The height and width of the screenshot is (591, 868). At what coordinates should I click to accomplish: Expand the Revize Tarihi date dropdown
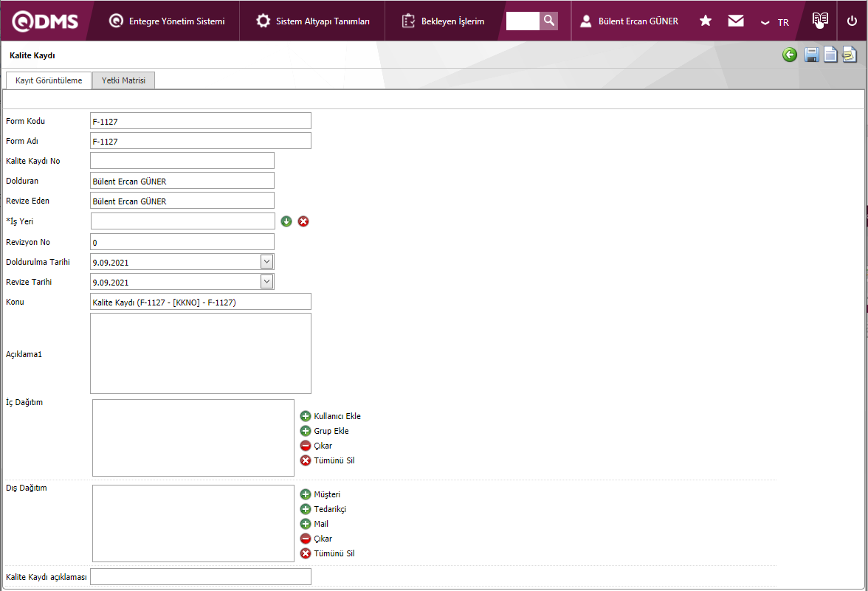[266, 281]
